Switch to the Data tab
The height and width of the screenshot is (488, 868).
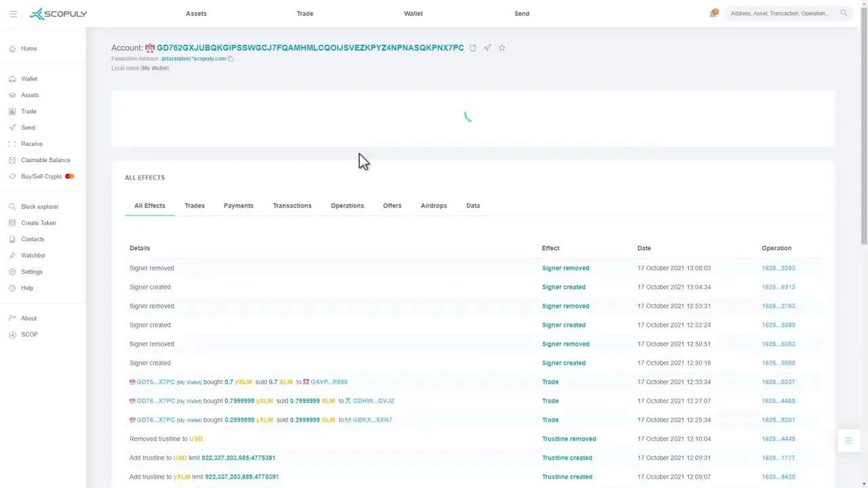(x=473, y=205)
